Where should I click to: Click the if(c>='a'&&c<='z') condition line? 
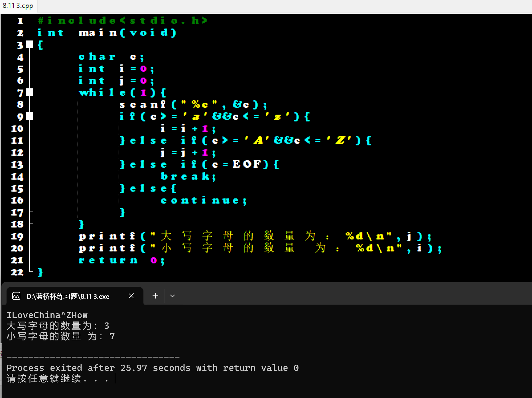tap(215, 116)
